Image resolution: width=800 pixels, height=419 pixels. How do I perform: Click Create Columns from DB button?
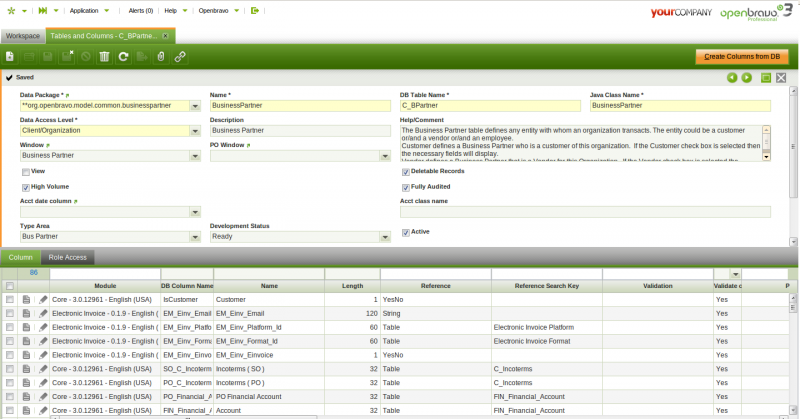(x=738, y=57)
